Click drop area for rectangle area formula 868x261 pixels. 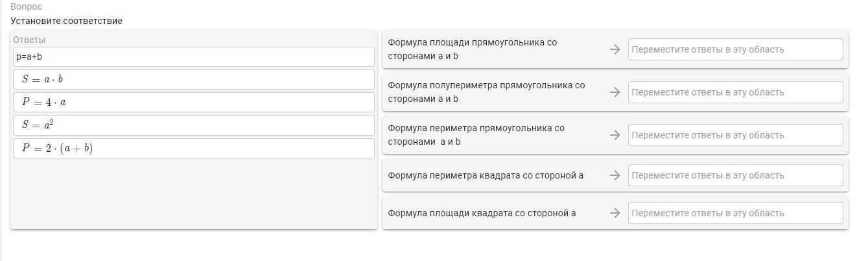pos(735,49)
